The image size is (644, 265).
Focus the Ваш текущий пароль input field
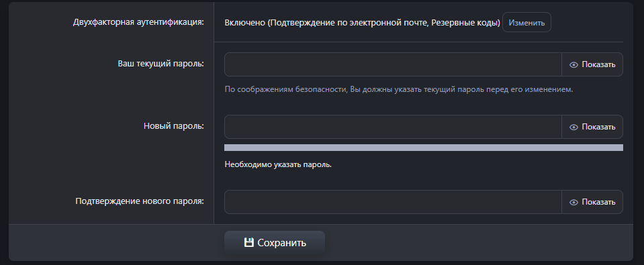(x=393, y=64)
